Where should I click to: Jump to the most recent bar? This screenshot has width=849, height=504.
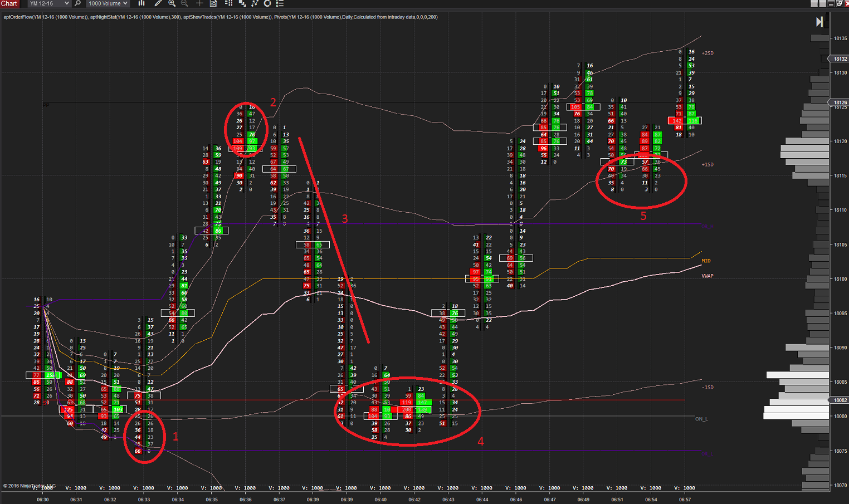pyautogui.click(x=819, y=22)
